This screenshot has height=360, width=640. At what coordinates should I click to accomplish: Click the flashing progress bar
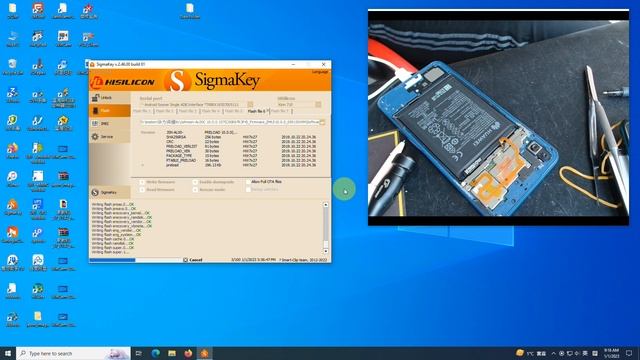click(x=135, y=260)
